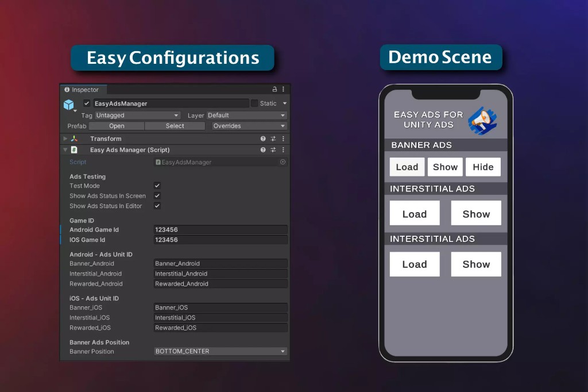Click Show under Banner Ads

(445, 167)
